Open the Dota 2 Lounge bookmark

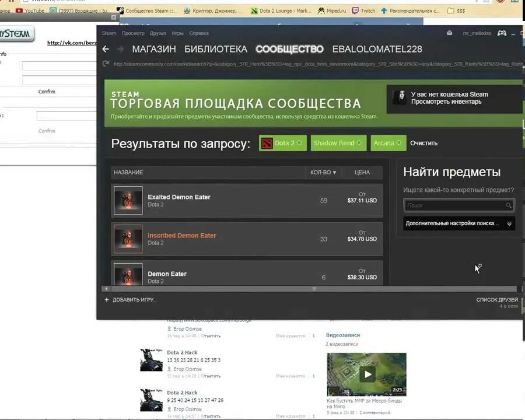[x=281, y=10]
